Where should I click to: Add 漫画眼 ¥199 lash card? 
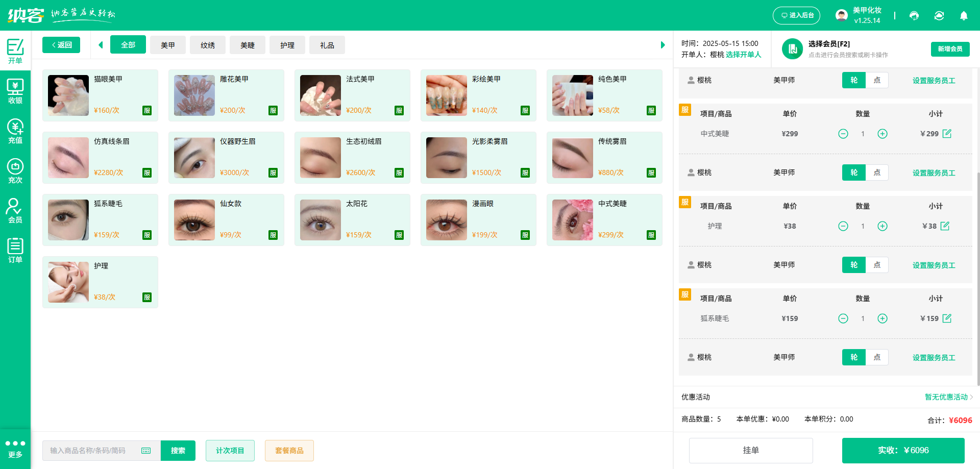coord(478,220)
